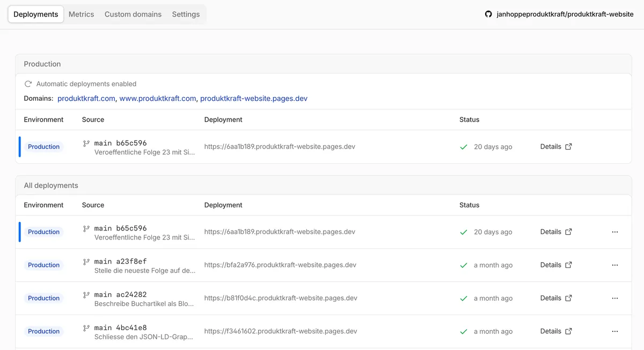644x350 pixels.
Task: Click the automatic deployments refresh icon
Action: coord(28,84)
